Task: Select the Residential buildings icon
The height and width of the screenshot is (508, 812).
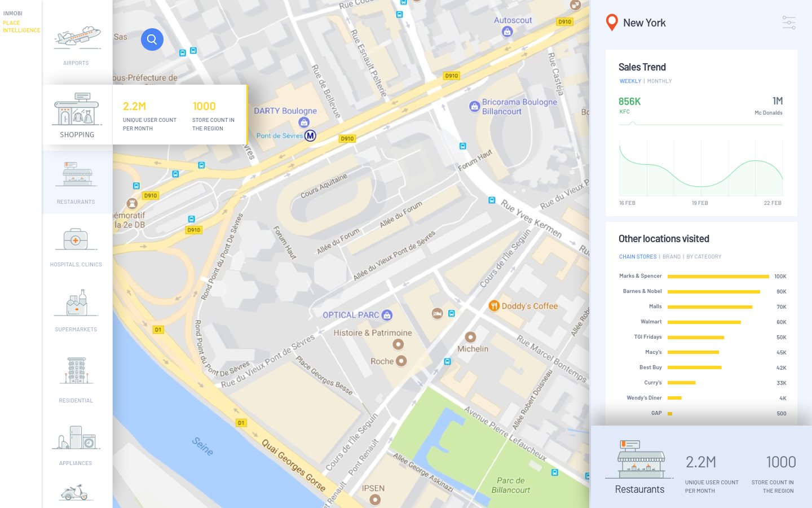Action: tap(76, 370)
